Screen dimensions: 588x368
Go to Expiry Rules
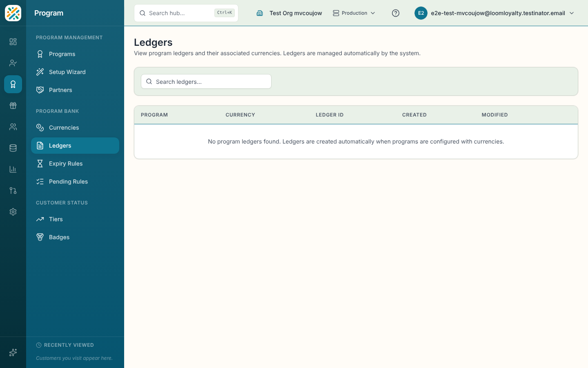tap(75, 164)
